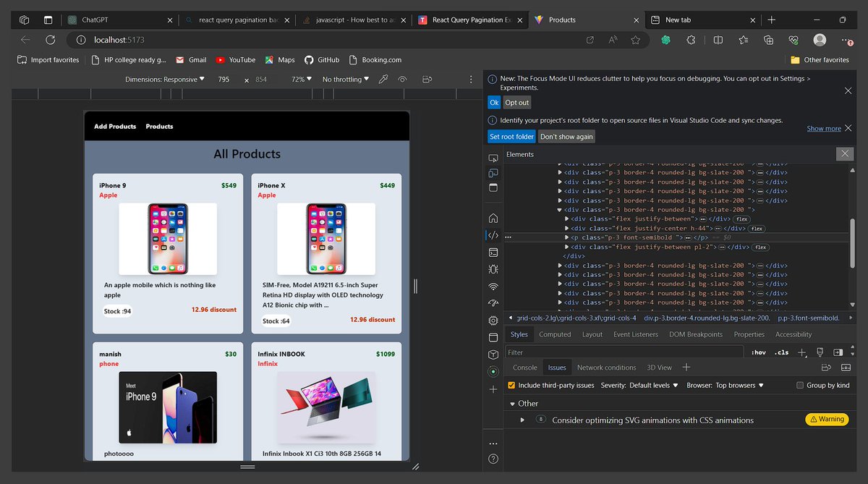
Task: Switch to the Computed tab
Action: point(555,334)
